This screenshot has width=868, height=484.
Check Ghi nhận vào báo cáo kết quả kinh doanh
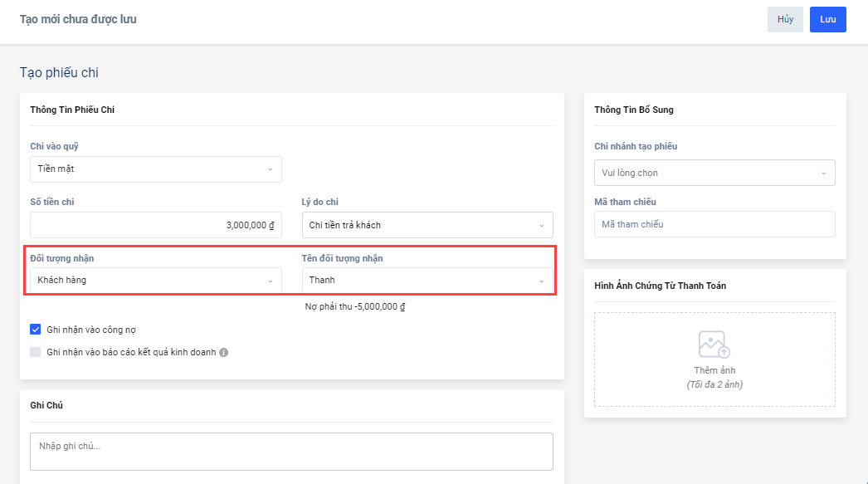(x=36, y=352)
